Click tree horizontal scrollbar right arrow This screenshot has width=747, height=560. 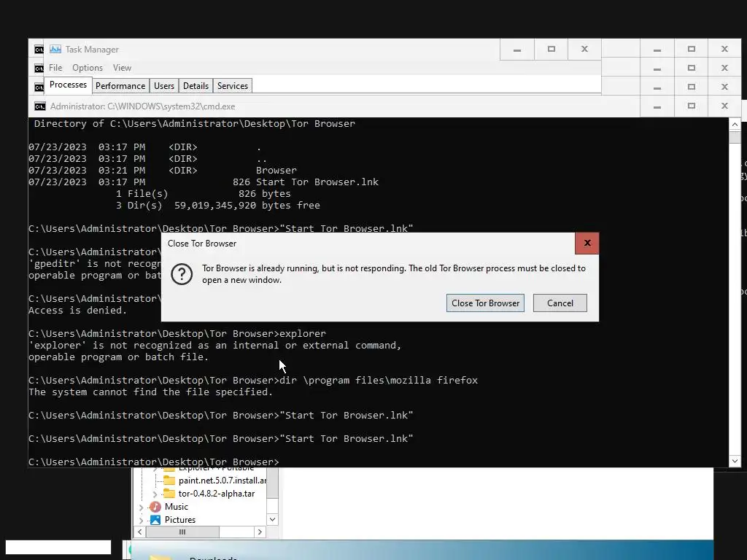[260, 532]
